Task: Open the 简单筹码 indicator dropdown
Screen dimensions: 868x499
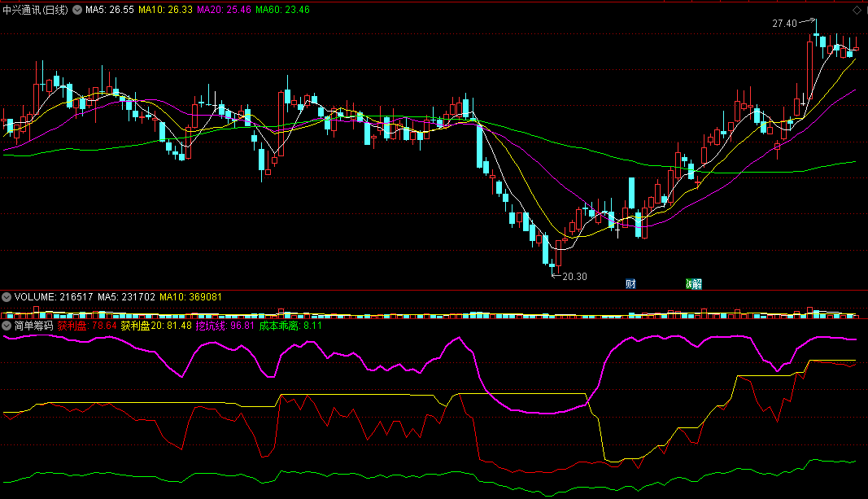Action: point(7,326)
